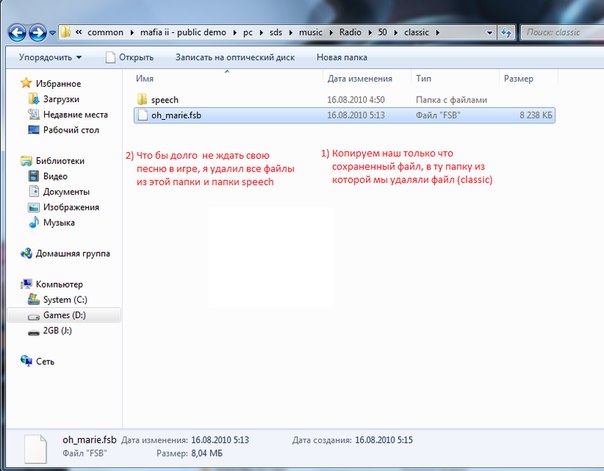This screenshot has width=604, height=471.
Task: Open the Видео library
Action: (x=57, y=176)
